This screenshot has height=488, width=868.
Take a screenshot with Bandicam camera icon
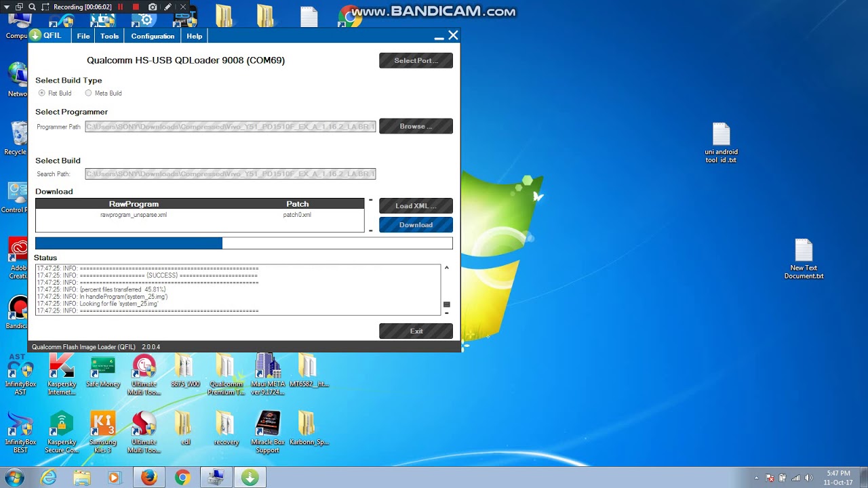coord(153,7)
